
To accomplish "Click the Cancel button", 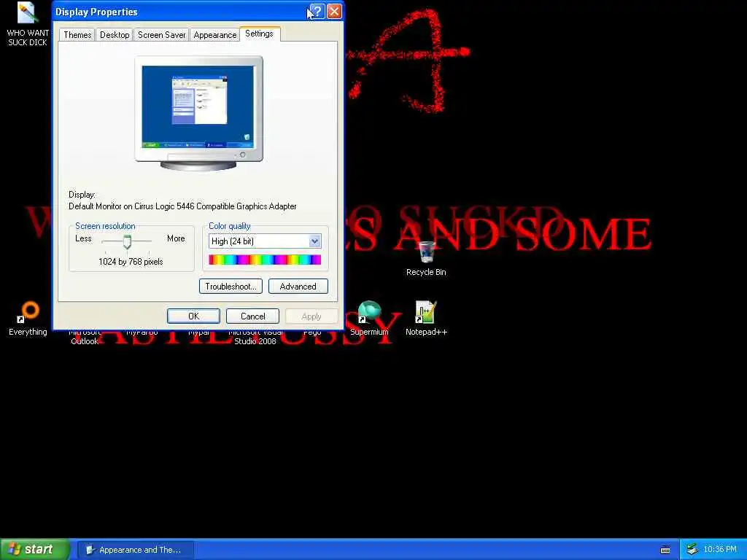I will click(x=252, y=316).
